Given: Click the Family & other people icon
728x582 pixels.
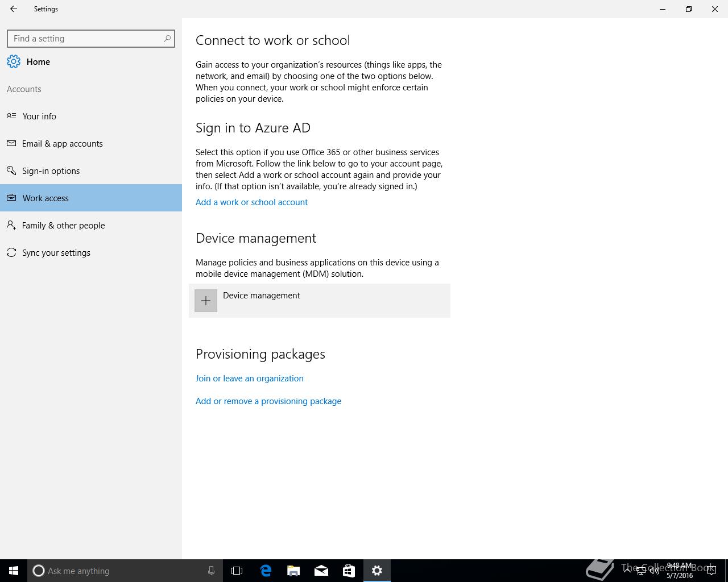Looking at the screenshot, I should tap(11, 225).
